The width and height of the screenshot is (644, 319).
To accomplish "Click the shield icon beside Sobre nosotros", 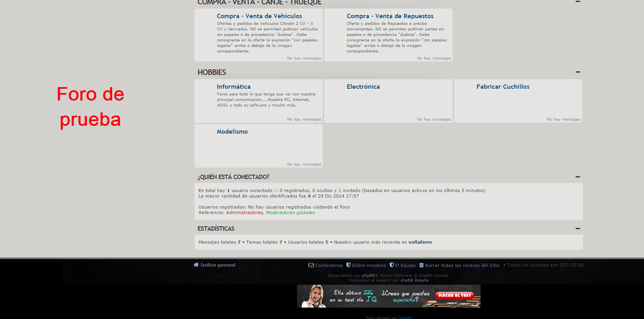I will 348,265.
